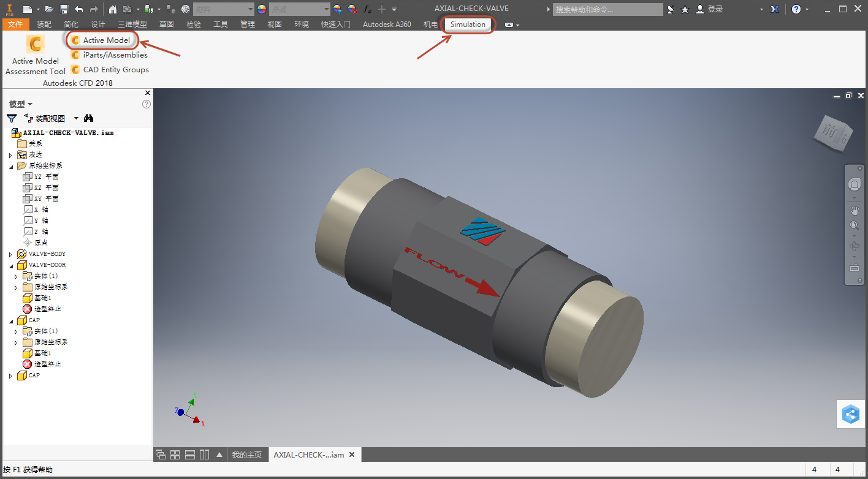Select the Pan hand tool in navigation bar
This screenshot has width=868, height=479.
(x=855, y=210)
